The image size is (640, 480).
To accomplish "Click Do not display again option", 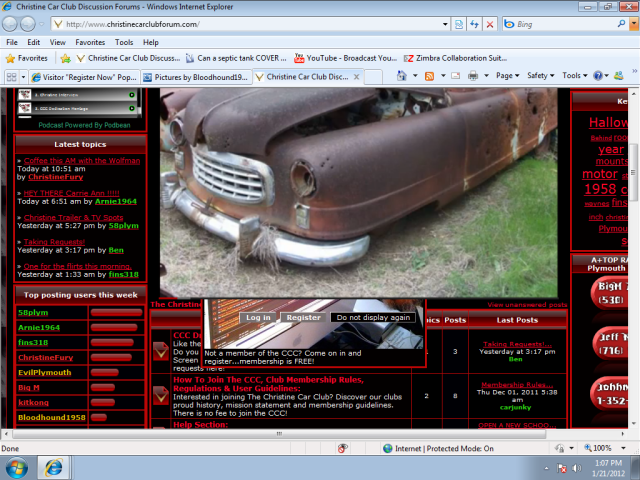I will click(x=373, y=318).
